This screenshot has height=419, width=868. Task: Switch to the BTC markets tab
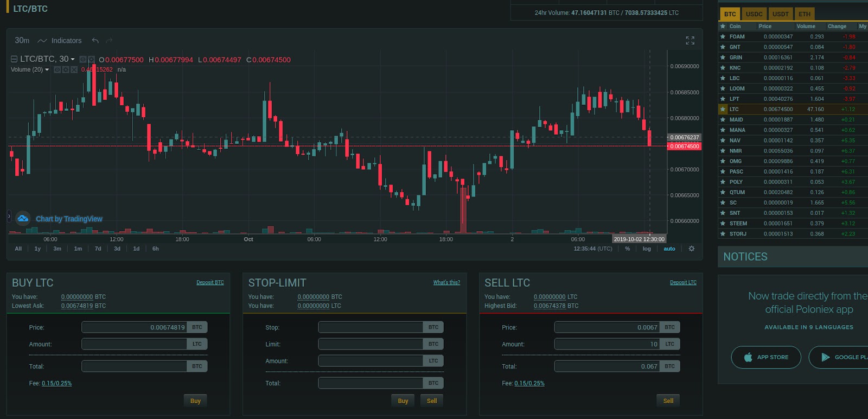pyautogui.click(x=730, y=14)
